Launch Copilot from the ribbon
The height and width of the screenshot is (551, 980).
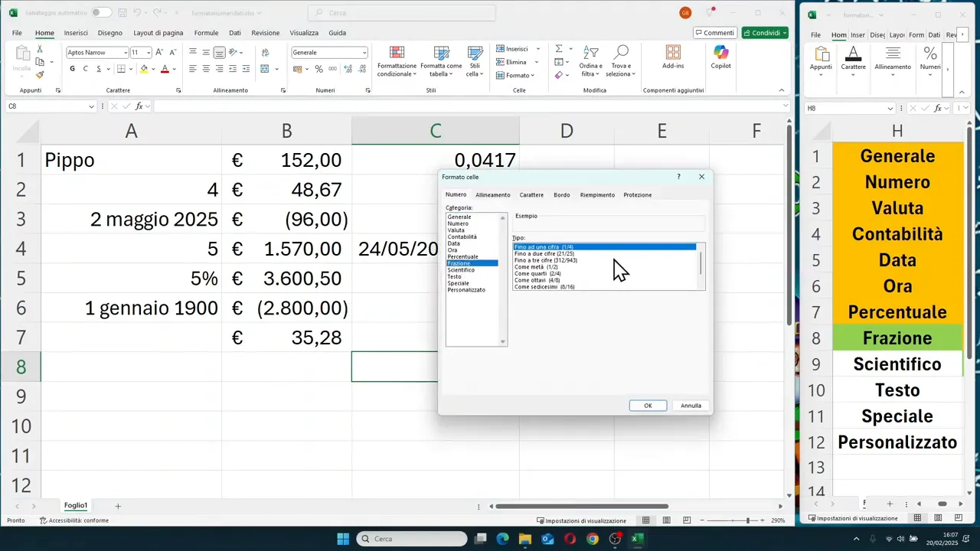tap(720, 57)
